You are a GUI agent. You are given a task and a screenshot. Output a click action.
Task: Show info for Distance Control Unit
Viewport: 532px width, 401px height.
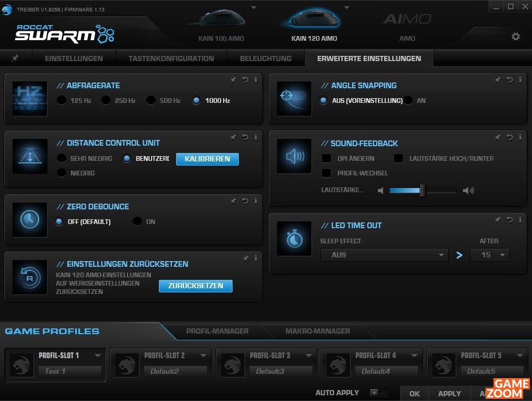pos(256,137)
